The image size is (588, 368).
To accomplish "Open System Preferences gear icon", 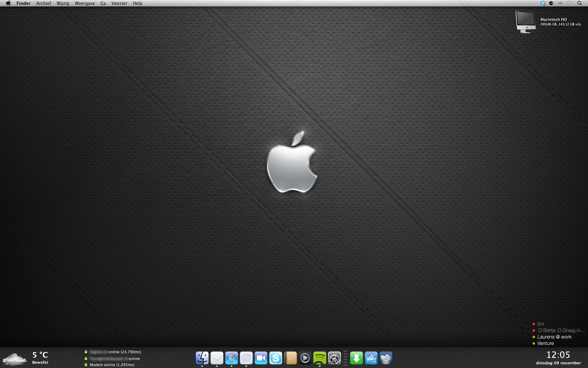I will tap(334, 358).
